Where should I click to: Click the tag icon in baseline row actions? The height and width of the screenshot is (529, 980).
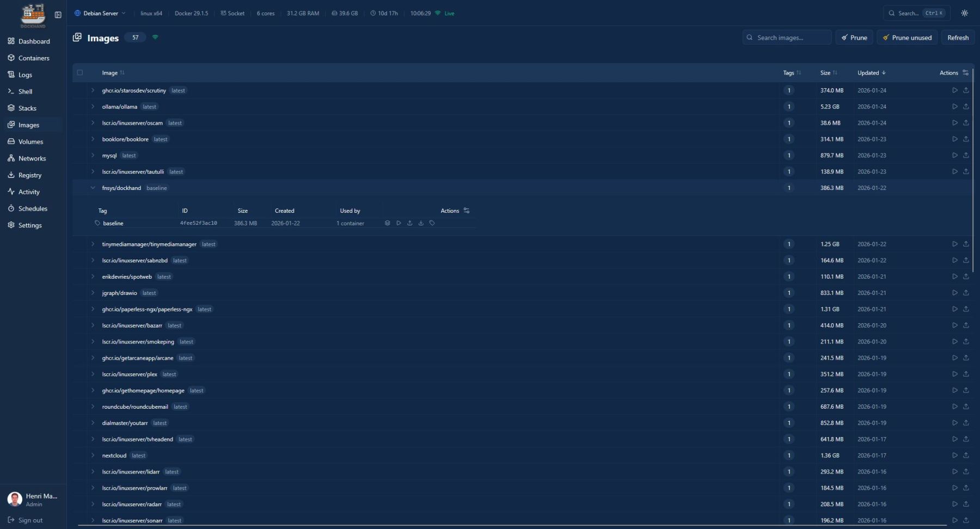point(432,223)
